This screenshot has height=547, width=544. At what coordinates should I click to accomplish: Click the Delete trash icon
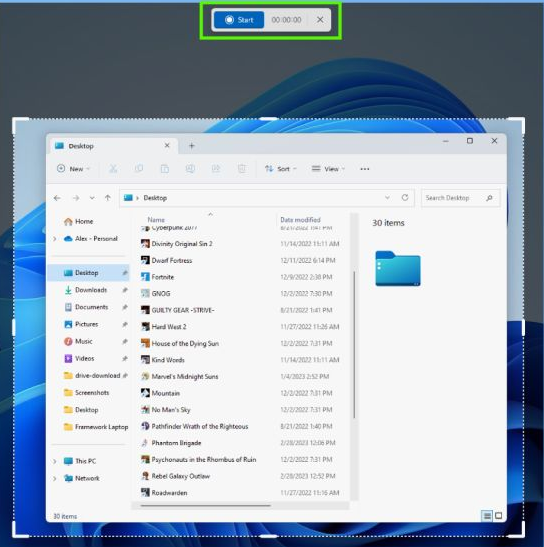(242, 169)
